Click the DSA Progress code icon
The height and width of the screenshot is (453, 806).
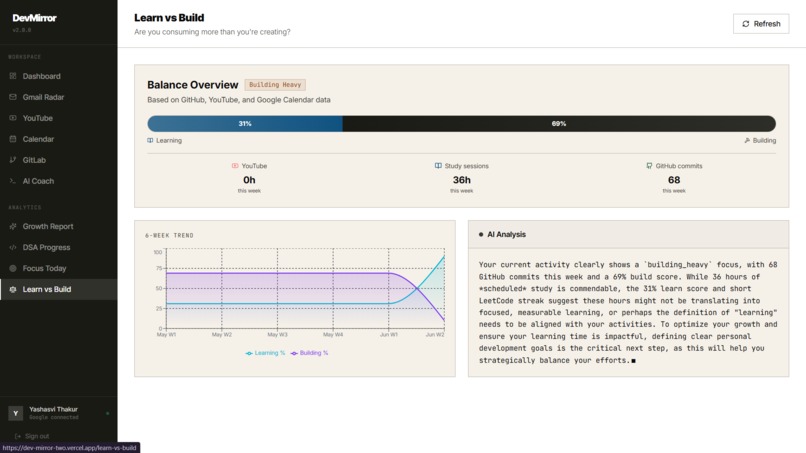tap(13, 247)
